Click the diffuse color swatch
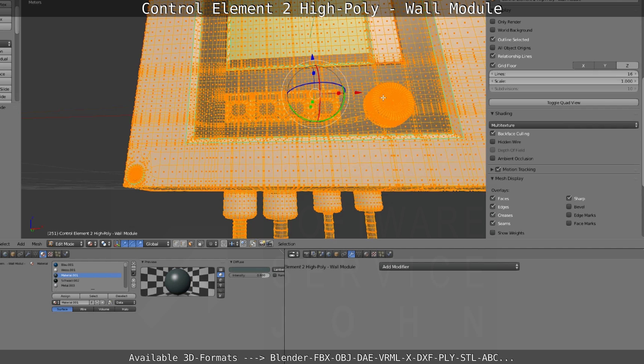 249,269
